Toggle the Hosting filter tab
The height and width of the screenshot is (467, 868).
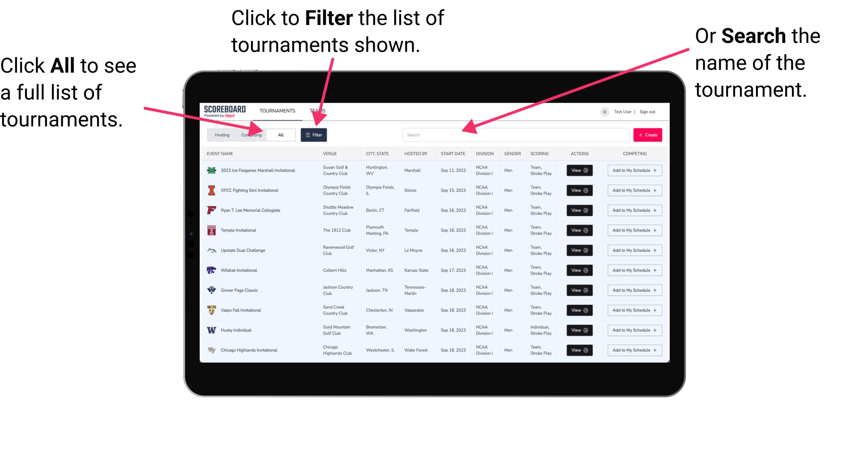[x=220, y=134]
